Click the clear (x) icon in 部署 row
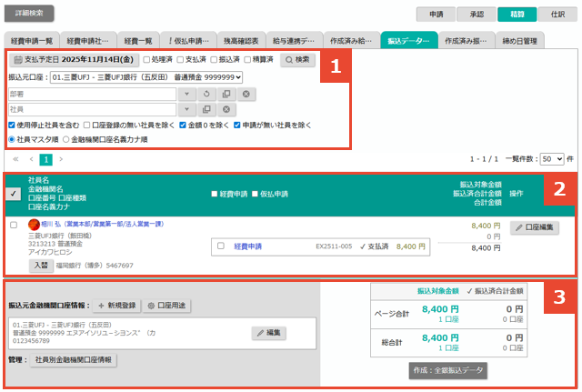The width and height of the screenshot is (582, 392). (245, 94)
